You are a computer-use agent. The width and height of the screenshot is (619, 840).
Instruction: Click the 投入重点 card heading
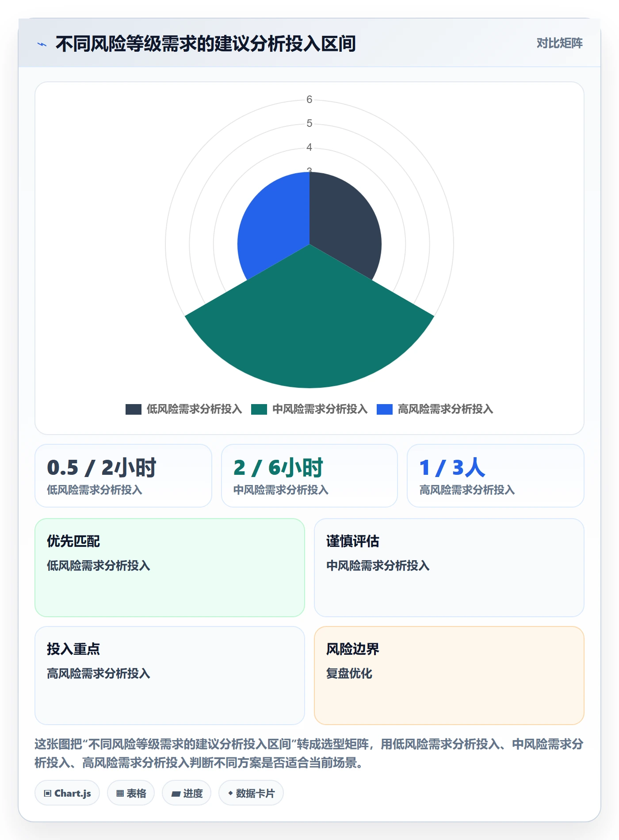point(74,649)
